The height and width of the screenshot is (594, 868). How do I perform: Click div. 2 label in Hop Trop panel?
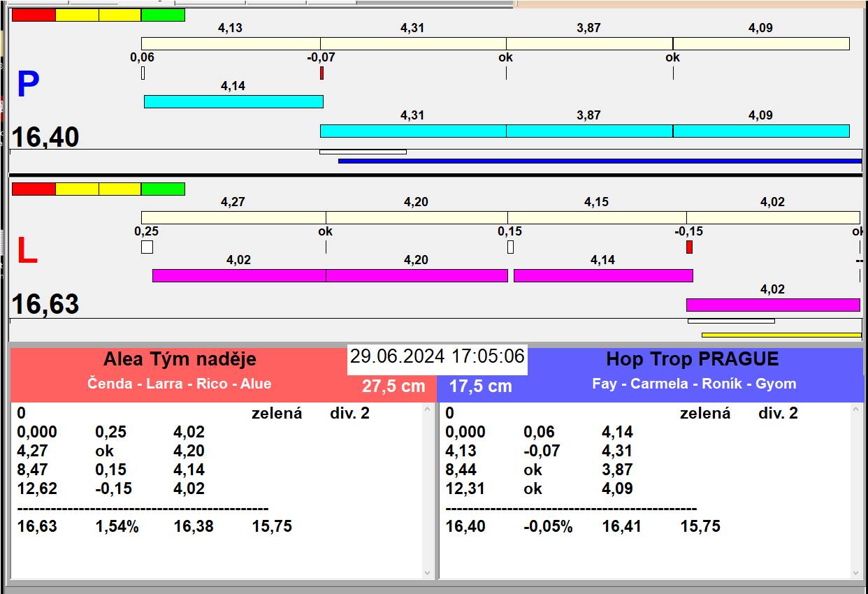778,413
